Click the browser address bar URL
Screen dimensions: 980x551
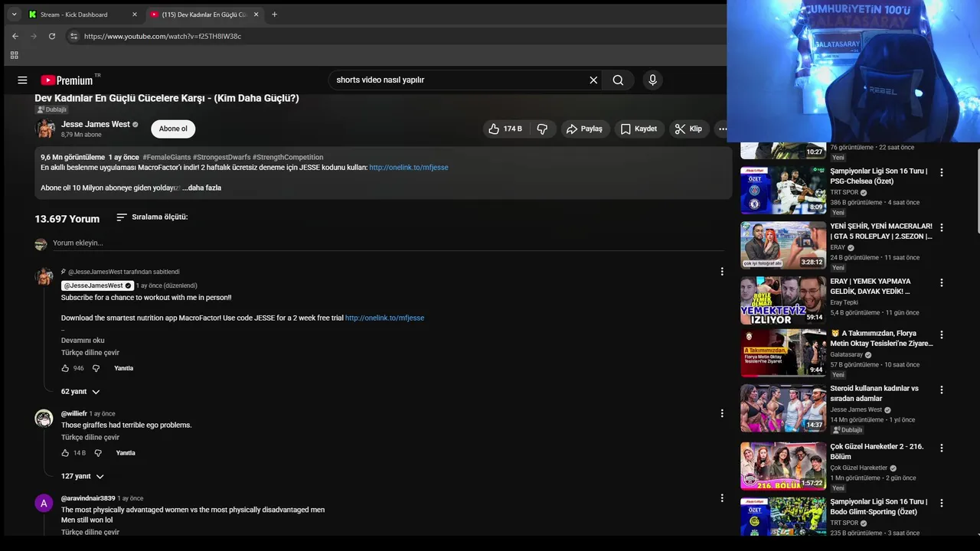(162, 36)
